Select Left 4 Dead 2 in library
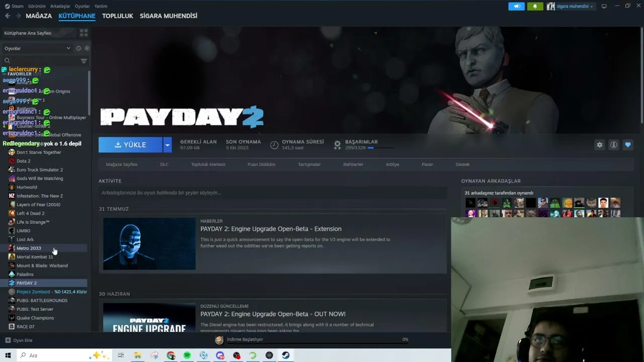Image resolution: width=644 pixels, height=362 pixels. tap(30, 213)
